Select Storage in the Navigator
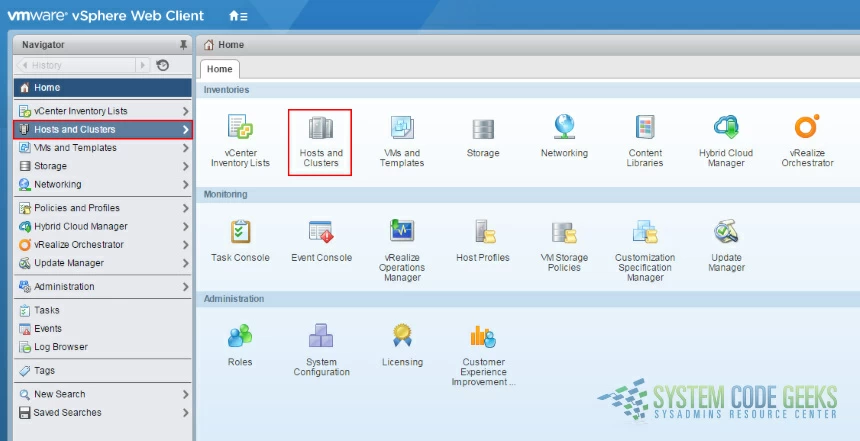860x441 pixels. 103,166
